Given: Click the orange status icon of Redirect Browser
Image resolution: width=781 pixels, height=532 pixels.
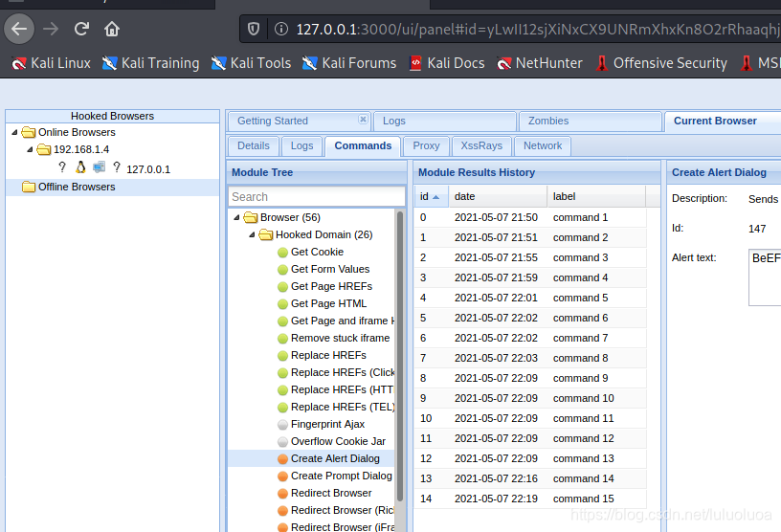Looking at the screenshot, I should coord(282,493).
